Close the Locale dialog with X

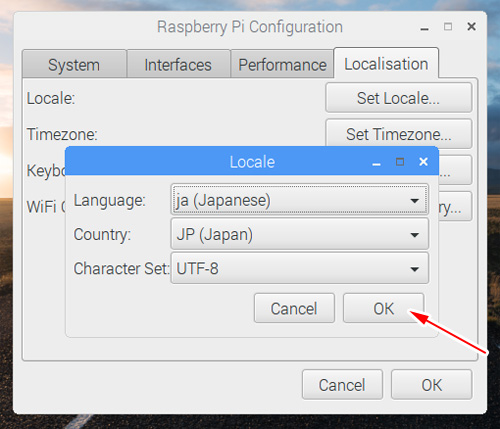pyautogui.click(x=423, y=162)
